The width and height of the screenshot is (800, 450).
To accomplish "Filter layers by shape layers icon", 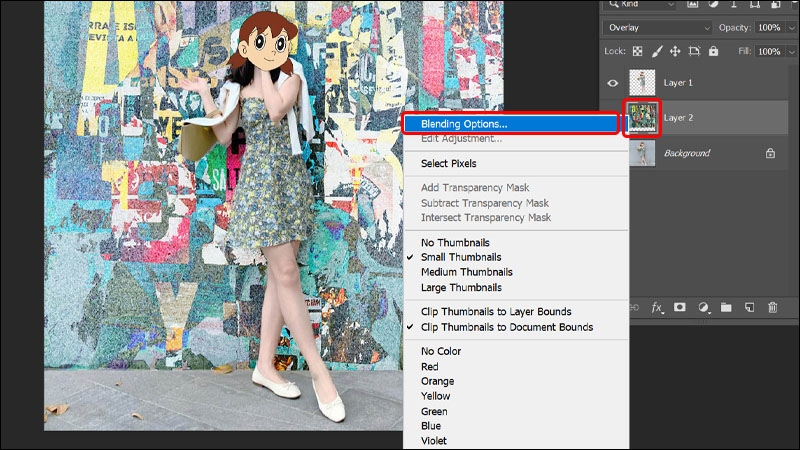I will (755, 4).
